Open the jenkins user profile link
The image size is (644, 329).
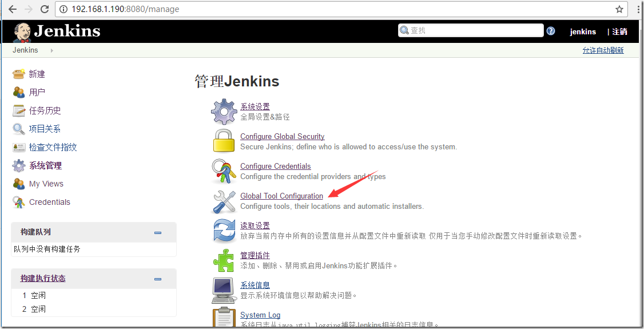(x=583, y=31)
